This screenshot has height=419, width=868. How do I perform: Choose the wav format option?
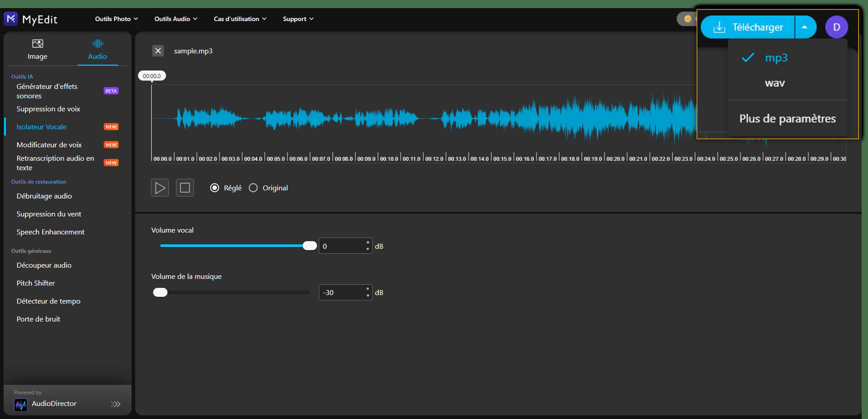[775, 83]
